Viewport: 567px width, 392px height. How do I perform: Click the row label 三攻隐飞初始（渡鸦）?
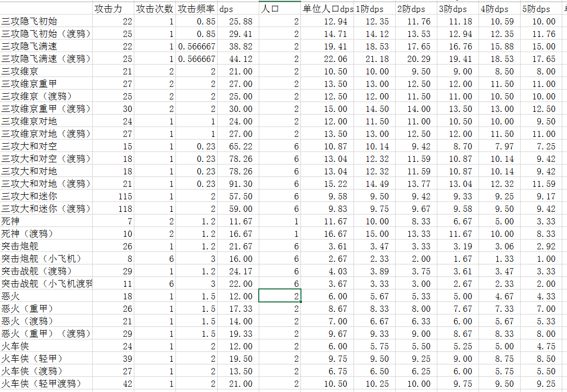pos(46,34)
